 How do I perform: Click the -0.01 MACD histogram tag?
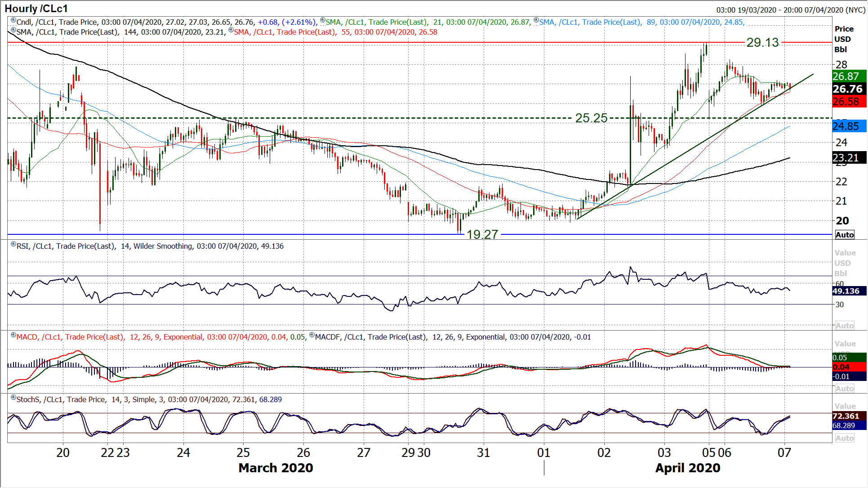[x=849, y=376]
